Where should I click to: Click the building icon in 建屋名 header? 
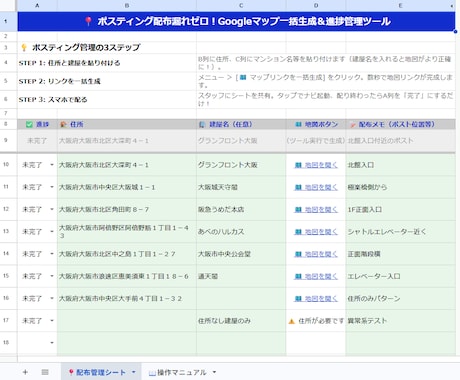[x=202, y=124]
